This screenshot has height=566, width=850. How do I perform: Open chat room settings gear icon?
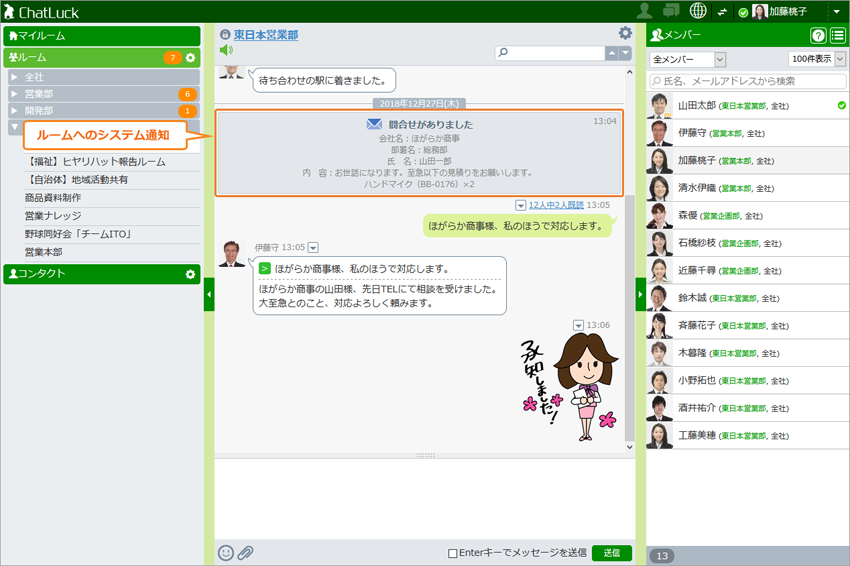tap(625, 33)
